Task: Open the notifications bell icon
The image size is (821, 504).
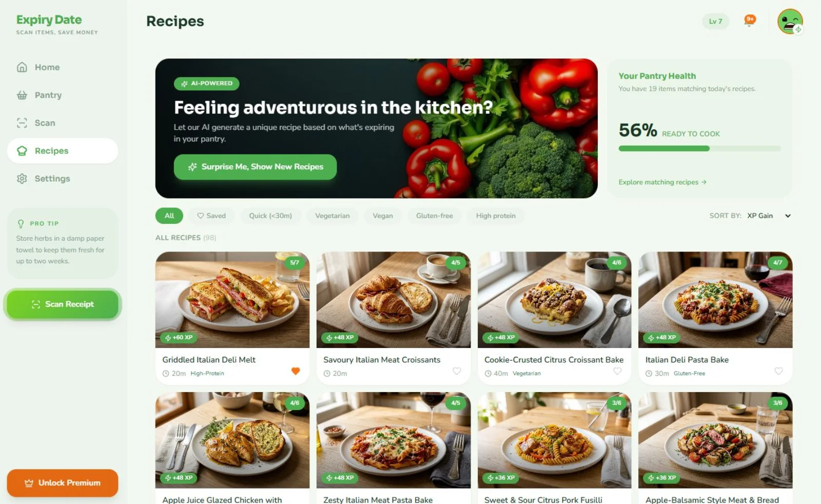Action: coord(750,21)
